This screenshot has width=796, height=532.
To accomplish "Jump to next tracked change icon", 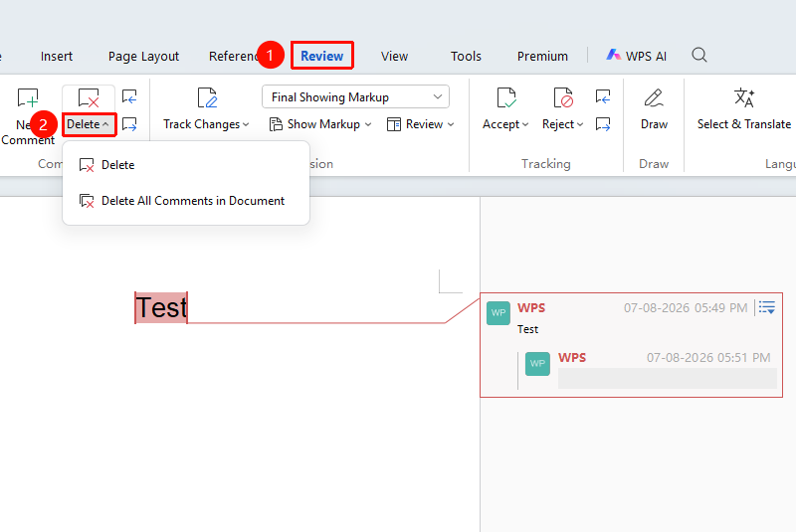I will coord(603,124).
